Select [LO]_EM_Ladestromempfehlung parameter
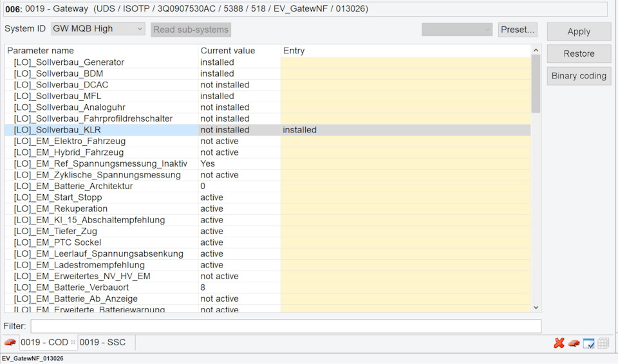618x364 pixels. coord(79,265)
